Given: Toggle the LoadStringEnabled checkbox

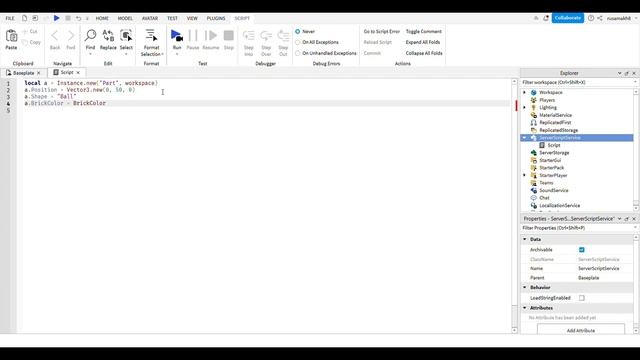Looking at the screenshot, I should click(582, 298).
